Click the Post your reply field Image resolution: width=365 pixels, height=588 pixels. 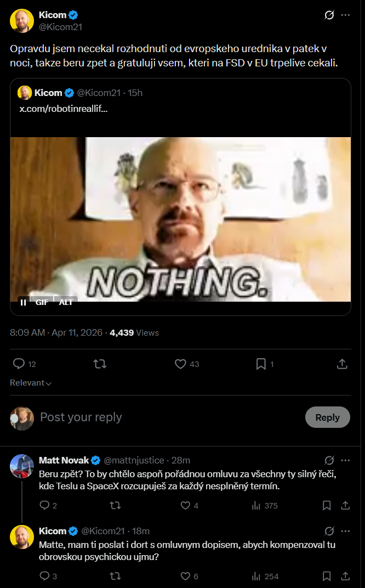tap(164, 417)
